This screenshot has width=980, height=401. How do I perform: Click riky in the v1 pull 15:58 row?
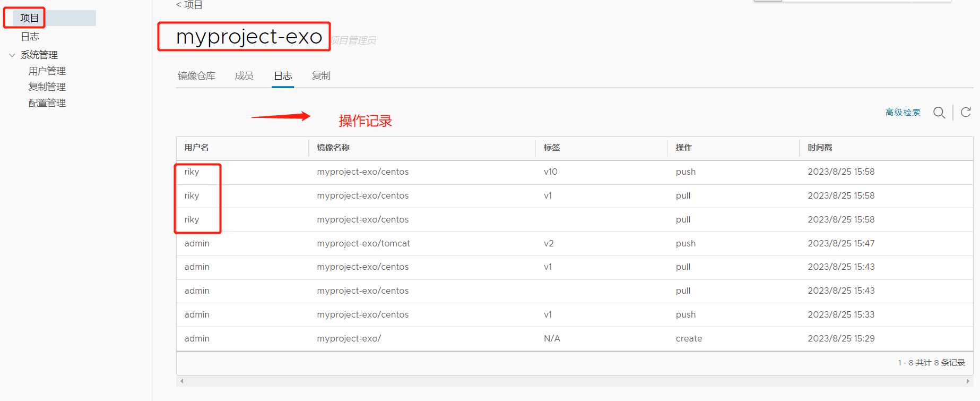click(192, 196)
